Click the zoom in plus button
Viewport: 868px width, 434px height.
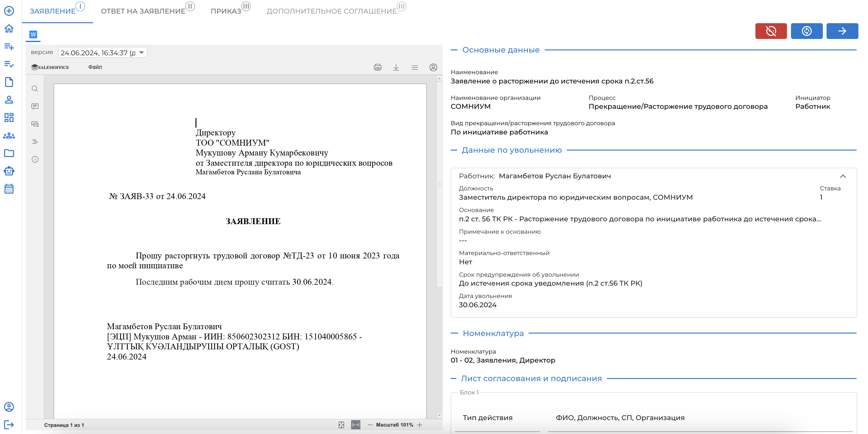(x=419, y=425)
